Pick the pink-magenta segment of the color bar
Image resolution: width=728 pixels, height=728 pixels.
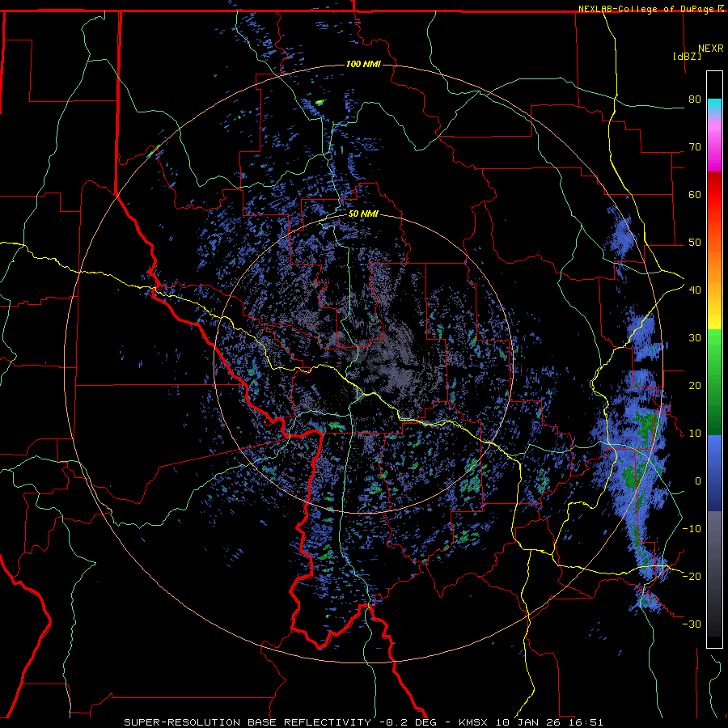pyautogui.click(x=714, y=144)
